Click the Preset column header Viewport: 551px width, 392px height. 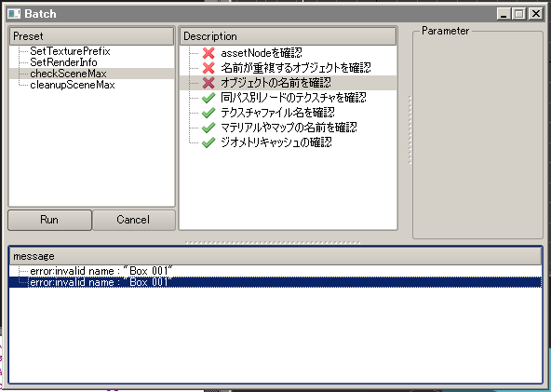pos(91,36)
